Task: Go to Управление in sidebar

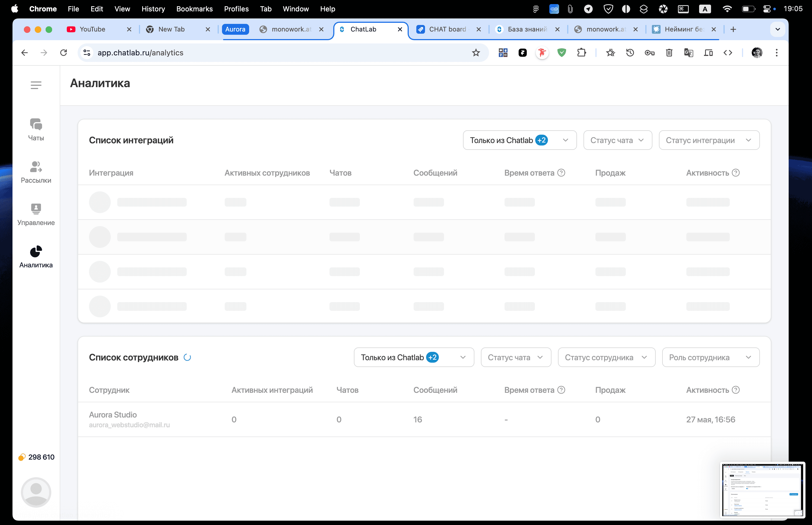Action: click(x=36, y=209)
